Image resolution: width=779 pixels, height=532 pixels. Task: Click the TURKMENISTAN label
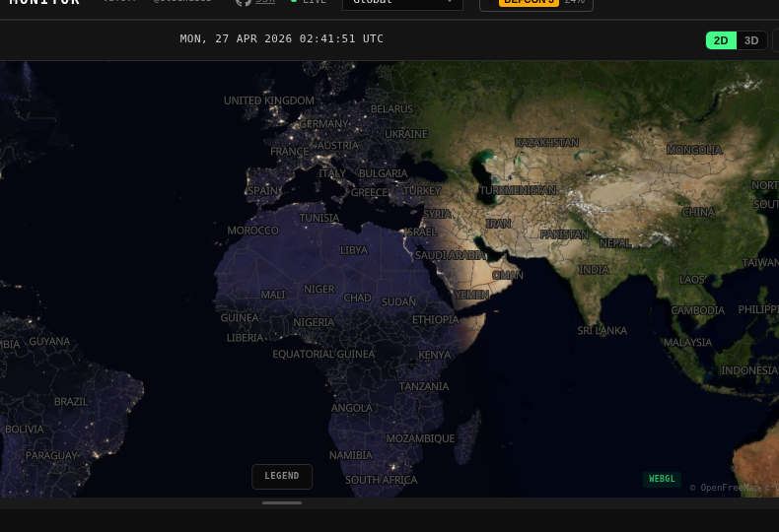click(x=518, y=190)
